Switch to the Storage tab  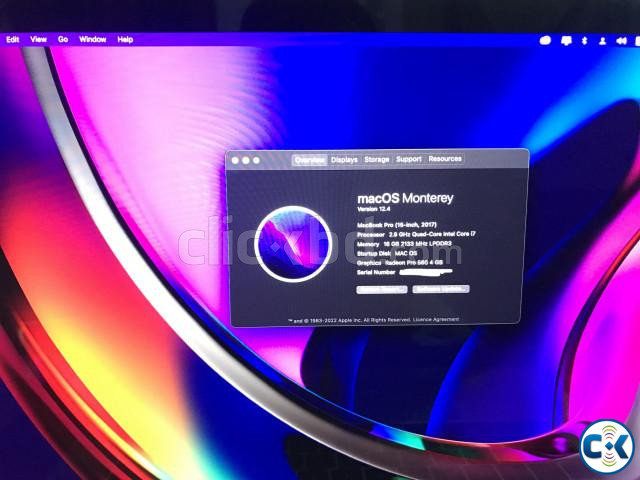(376, 159)
